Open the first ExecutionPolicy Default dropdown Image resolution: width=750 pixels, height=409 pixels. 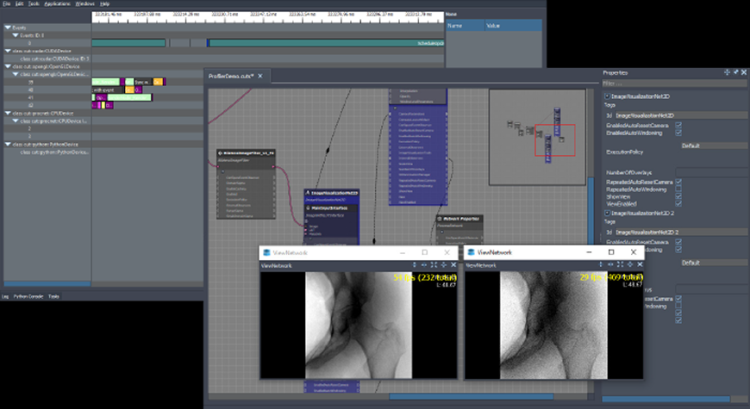pos(714,145)
